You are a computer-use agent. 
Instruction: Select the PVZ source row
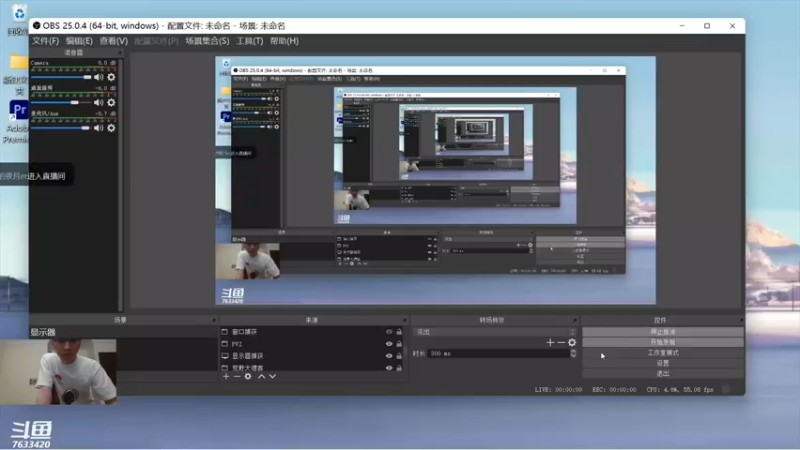pos(312,344)
